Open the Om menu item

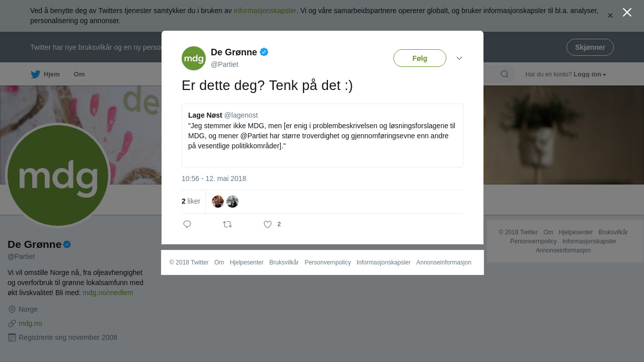[x=79, y=74]
